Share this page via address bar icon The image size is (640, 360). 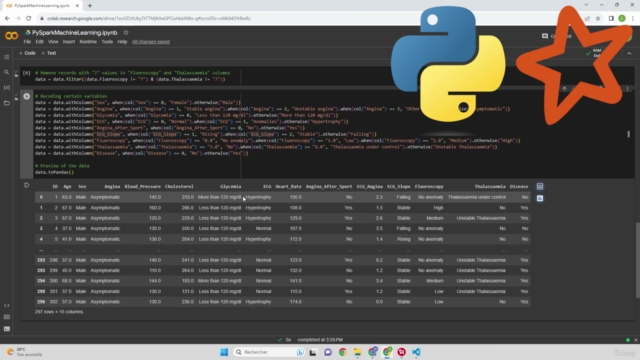tap(587, 18)
